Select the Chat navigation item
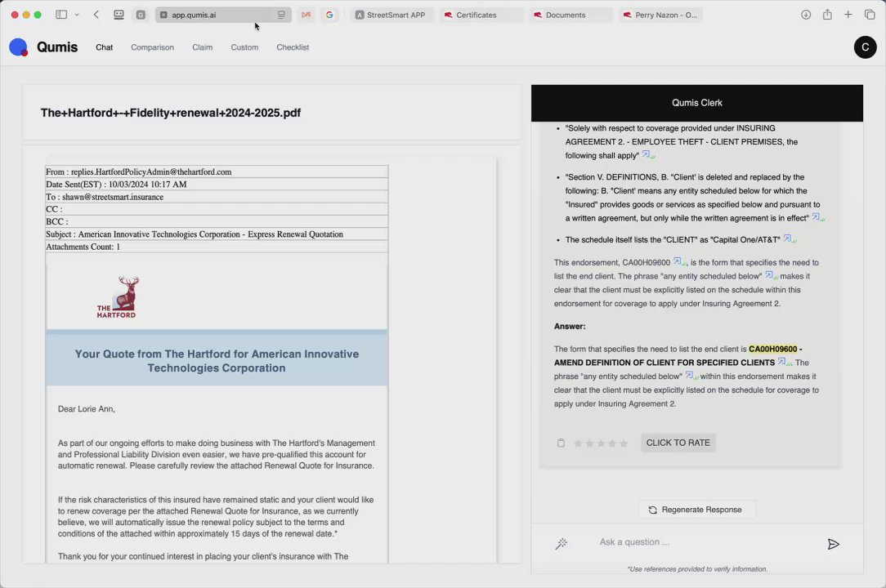The image size is (886, 588). (104, 47)
